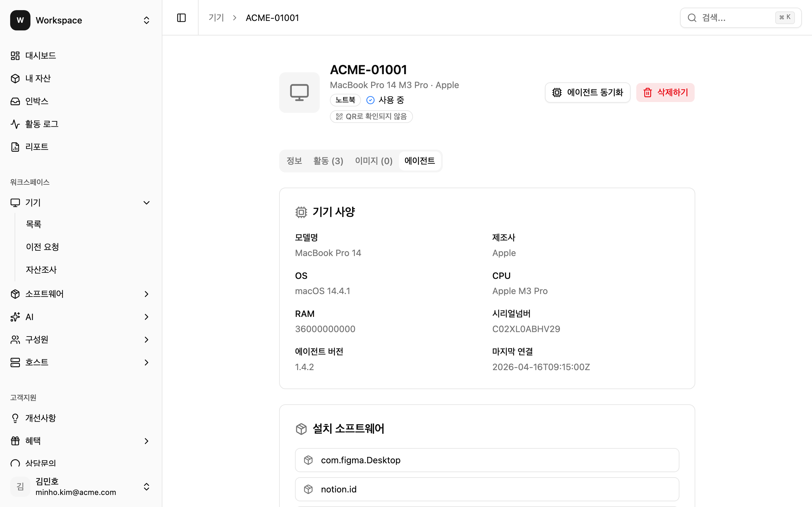812x507 pixels.
Task: Click the com.figma.Desktop package icon
Action: [308, 460]
